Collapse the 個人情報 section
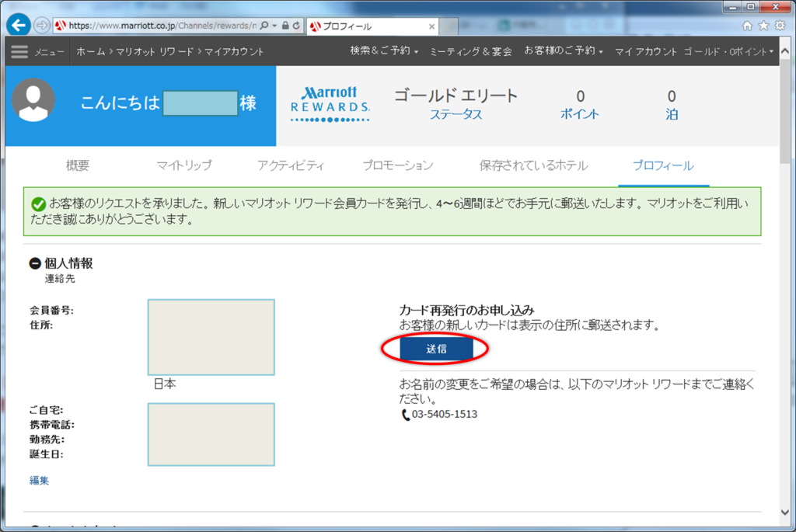 (x=35, y=263)
